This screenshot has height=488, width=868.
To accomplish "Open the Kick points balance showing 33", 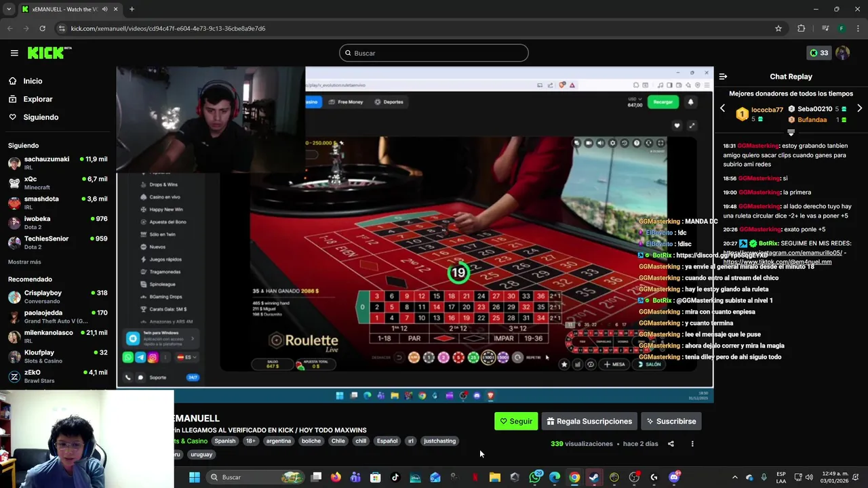I will click(x=818, y=53).
